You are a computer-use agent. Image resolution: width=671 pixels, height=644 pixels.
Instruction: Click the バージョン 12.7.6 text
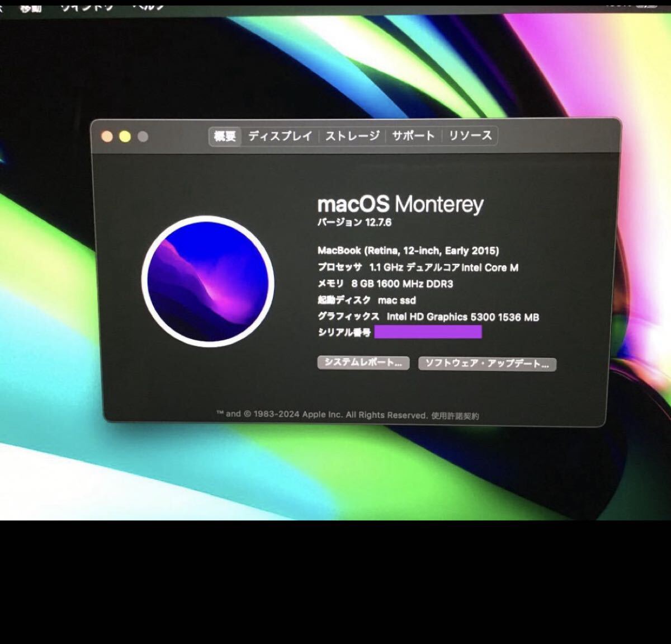(x=355, y=222)
